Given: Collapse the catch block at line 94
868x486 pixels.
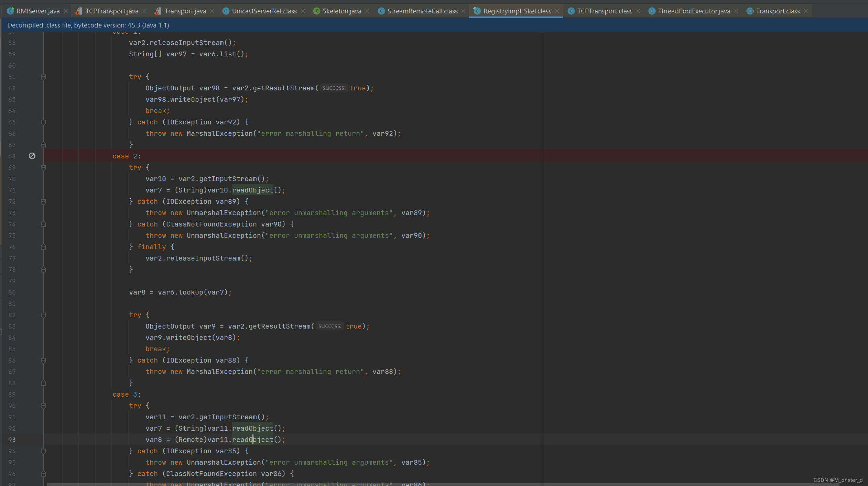Looking at the screenshot, I should point(43,451).
